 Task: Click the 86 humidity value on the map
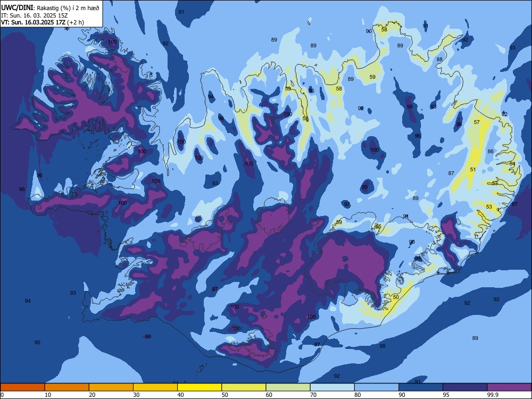(491, 151)
